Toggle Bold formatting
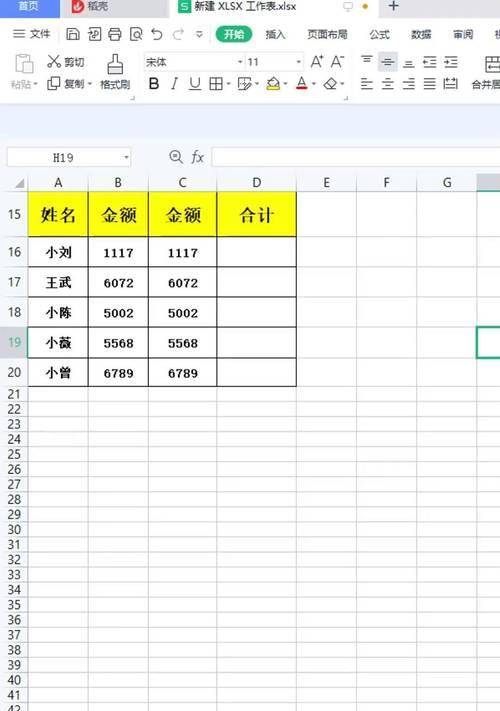500x711 pixels. coord(154,83)
